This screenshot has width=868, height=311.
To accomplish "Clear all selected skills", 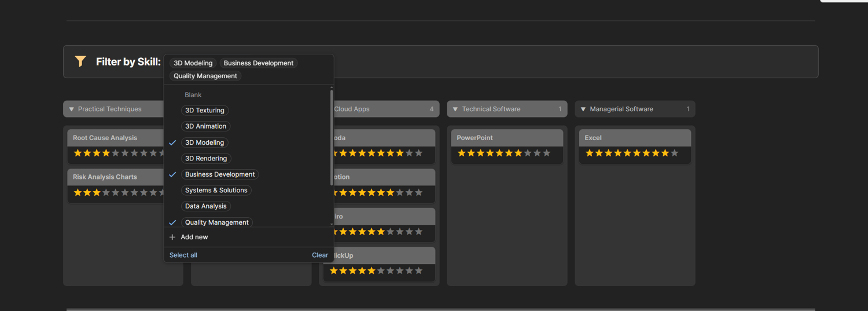I will pyautogui.click(x=320, y=255).
